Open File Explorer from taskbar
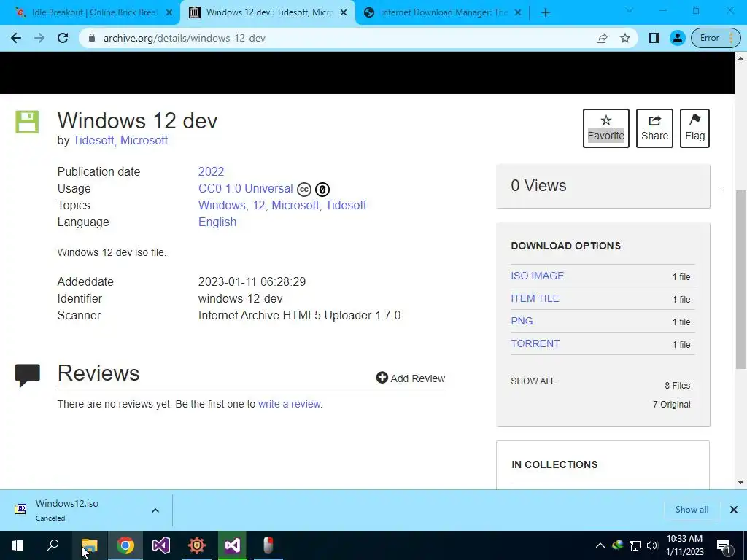The height and width of the screenshot is (560, 747). [x=89, y=545]
